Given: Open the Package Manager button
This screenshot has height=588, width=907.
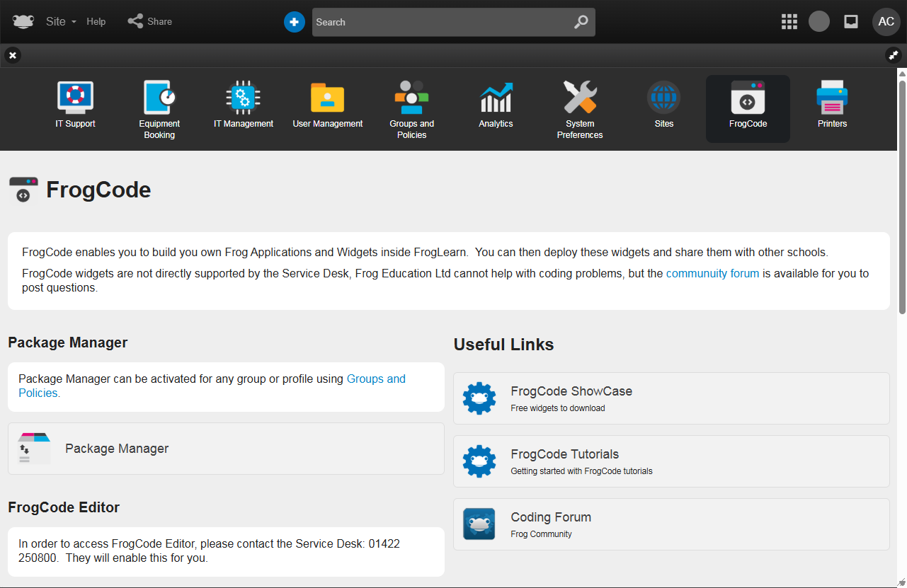Looking at the screenshot, I should click(x=226, y=449).
